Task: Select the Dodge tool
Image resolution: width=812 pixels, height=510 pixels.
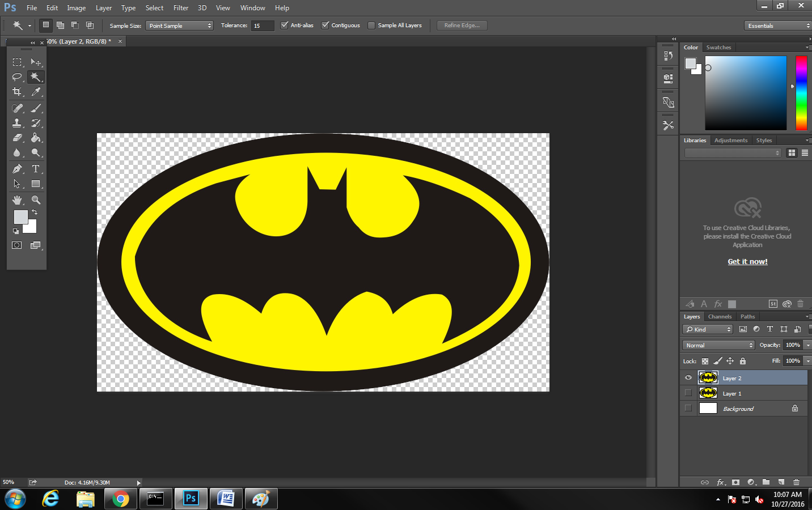Action: [x=36, y=152]
